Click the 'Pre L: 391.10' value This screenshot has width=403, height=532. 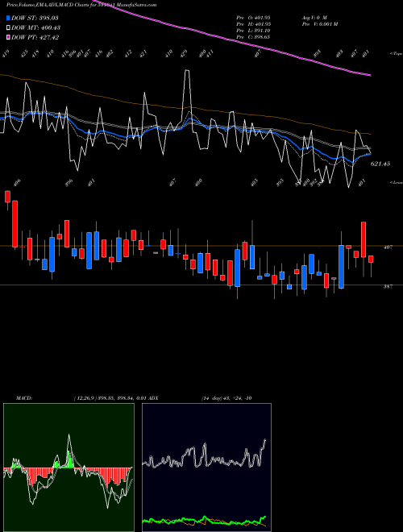pos(253,31)
